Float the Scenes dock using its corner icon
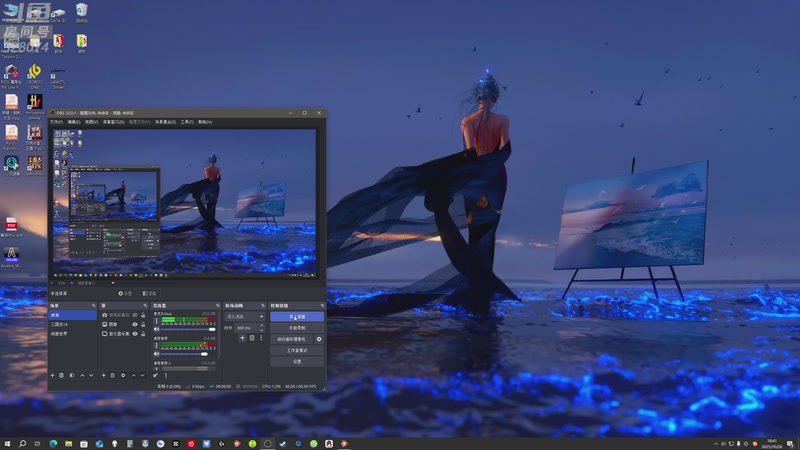Screen dimensions: 800x450 click(94, 306)
